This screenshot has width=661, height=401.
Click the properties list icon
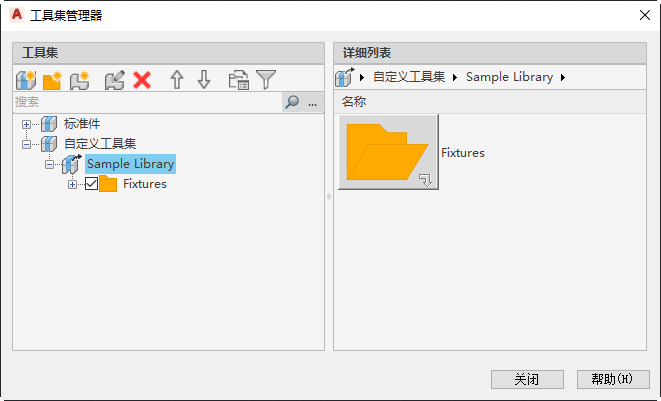point(239,80)
